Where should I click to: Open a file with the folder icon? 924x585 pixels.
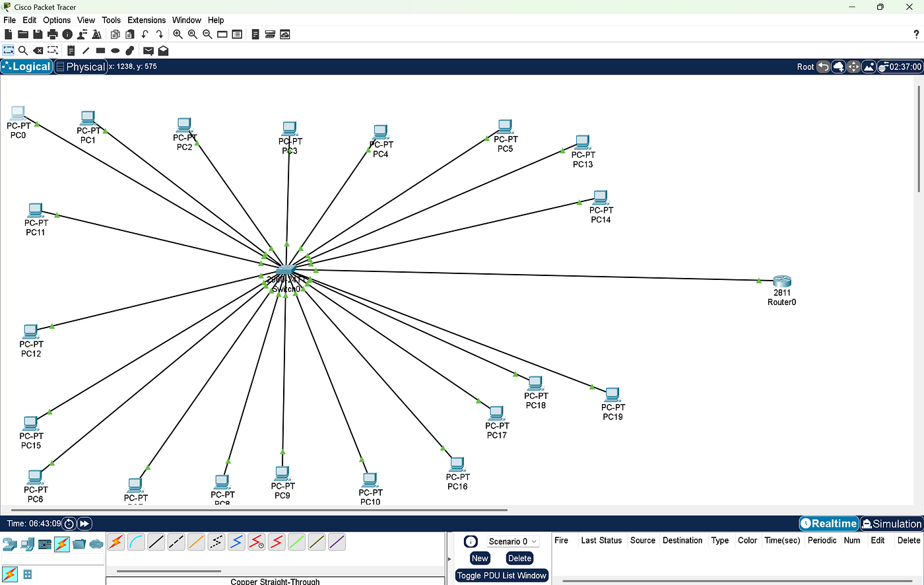pyautogui.click(x=23, y=34)
